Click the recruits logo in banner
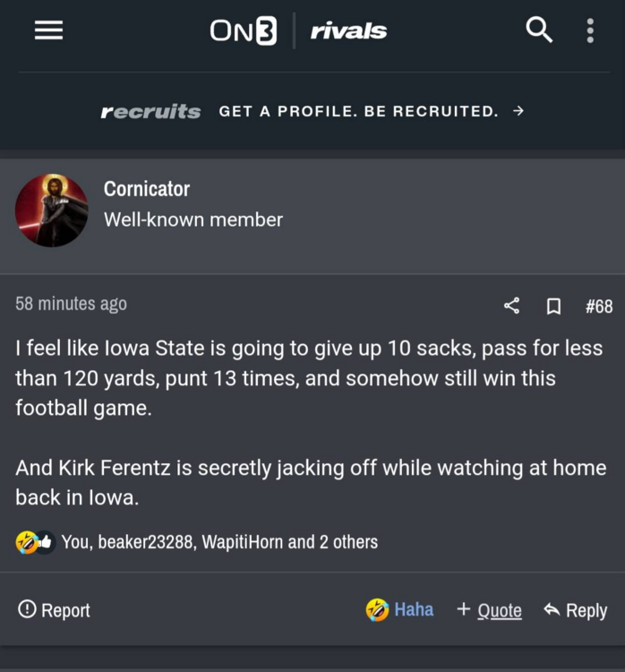 [x=150, y=111]
